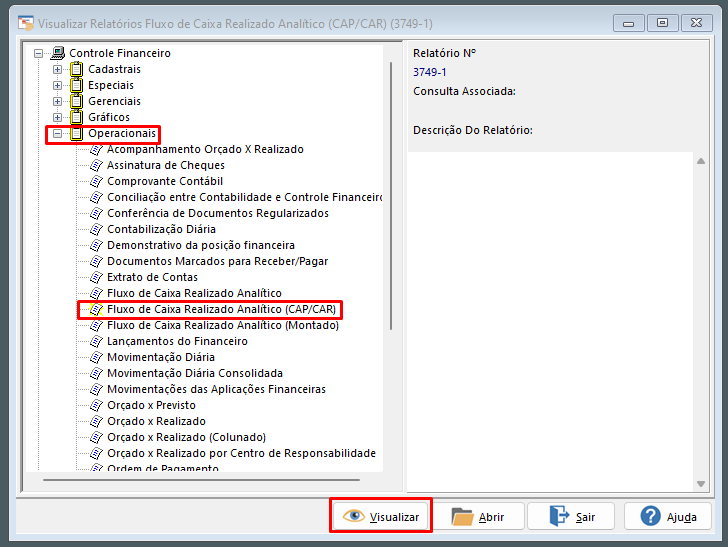Select Conferência de Documentos Regularizados report
This screenshot has height=547, width=728.
(218, 214)
